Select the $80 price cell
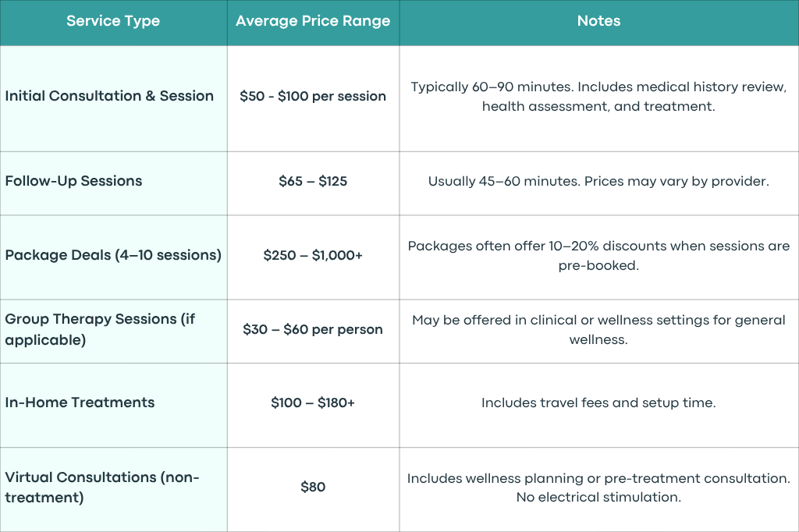 [x=313, y=488]
